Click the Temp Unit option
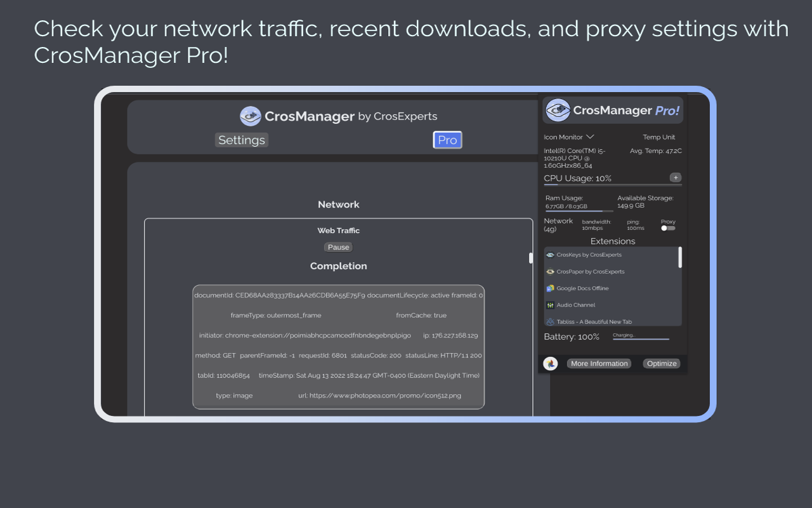Viewport: 812px width, 508px height. 659,137
